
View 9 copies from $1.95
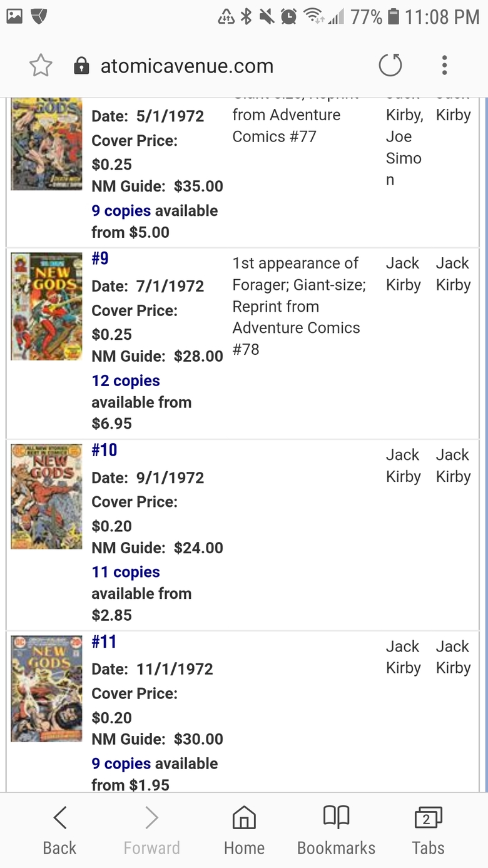[x=121, y=763]
